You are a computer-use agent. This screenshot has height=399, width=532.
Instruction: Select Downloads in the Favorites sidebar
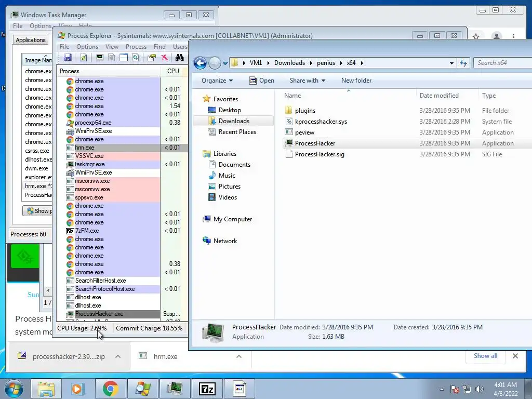233,121
